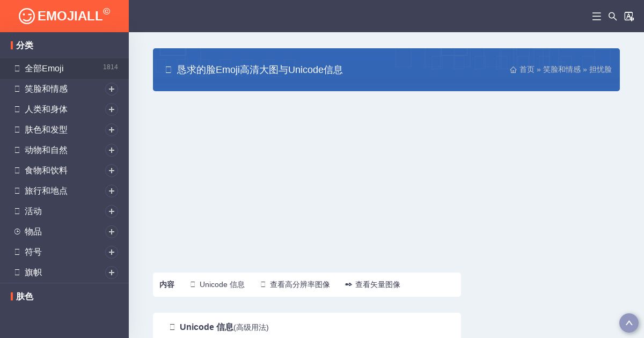Click the 分类 sidebar heading
Image resolution: width=644 pixels, height=338 pixels.
(x=25, y=46)
